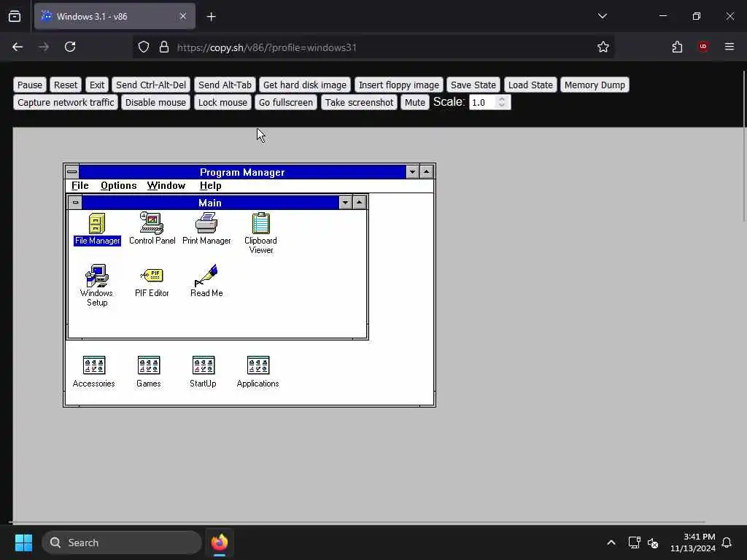The image size is (747, 560).
Task: Toggle the Disable mouse button
Action: [155, 102]
